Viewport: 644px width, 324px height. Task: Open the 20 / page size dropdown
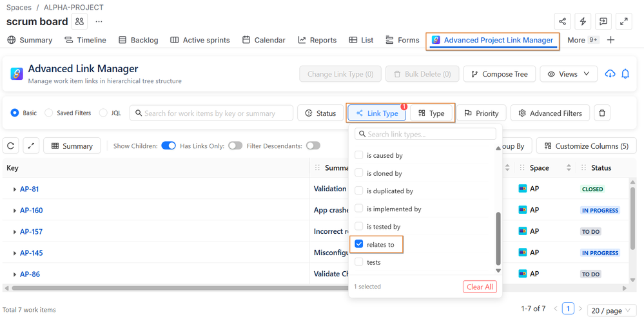click(x=612, y=311)
